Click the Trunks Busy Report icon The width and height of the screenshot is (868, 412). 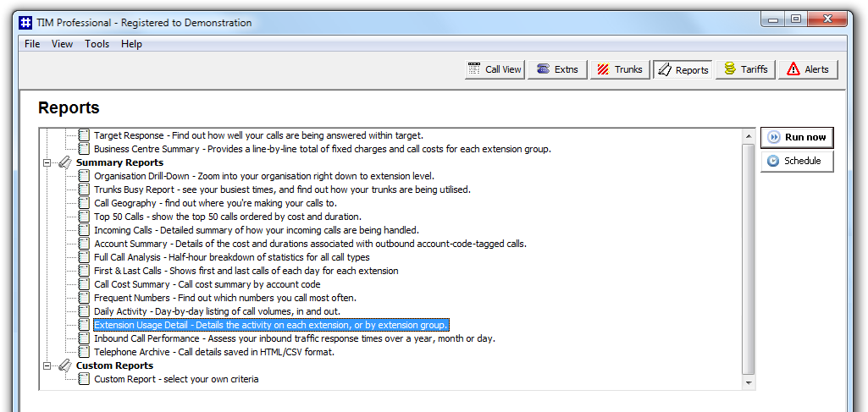[84, 190]
